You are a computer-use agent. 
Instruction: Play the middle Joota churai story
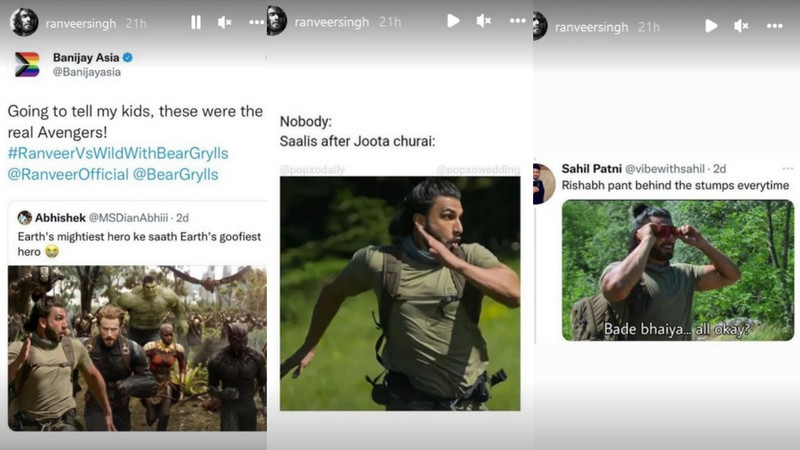tap(453, 21)
